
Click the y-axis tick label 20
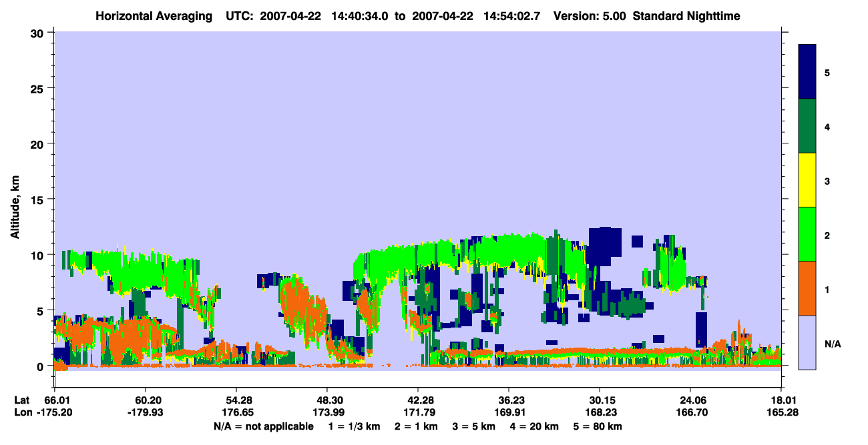[x=39, y=143]
